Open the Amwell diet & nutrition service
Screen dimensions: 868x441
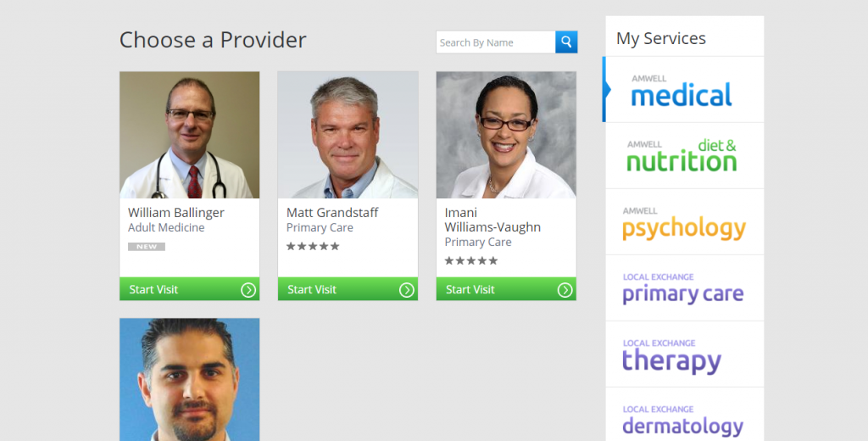point(684,156)
